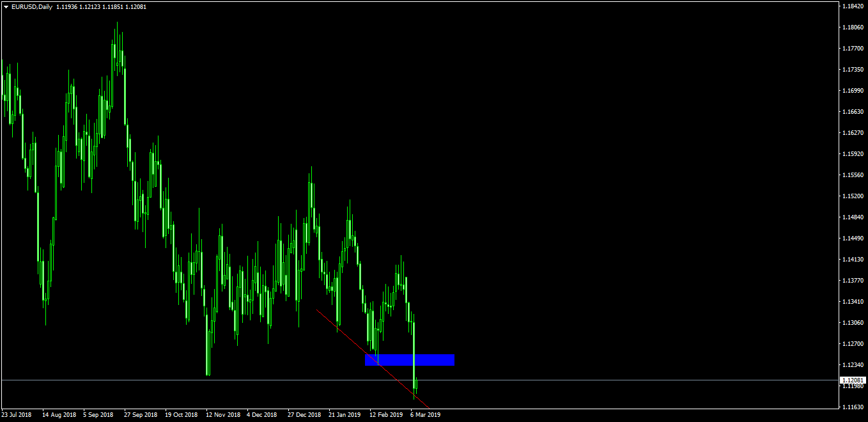Click the 1.16270 price axis label
The image size is (868, 422).
pos(854,132)
